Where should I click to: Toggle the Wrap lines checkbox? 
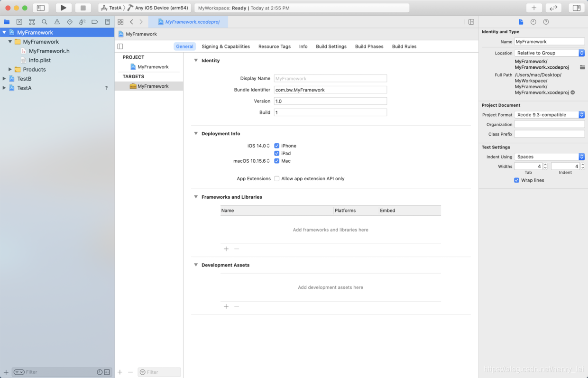click(x=517, y=180)
